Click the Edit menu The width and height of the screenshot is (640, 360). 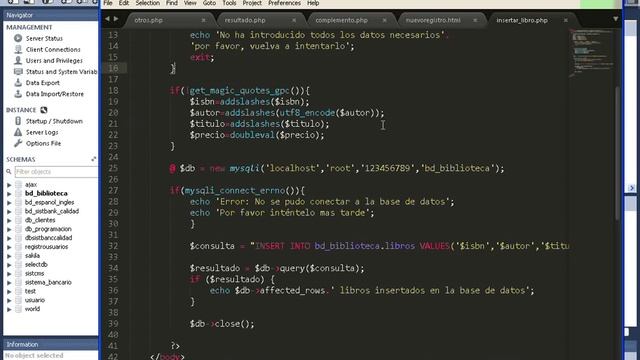124,3
